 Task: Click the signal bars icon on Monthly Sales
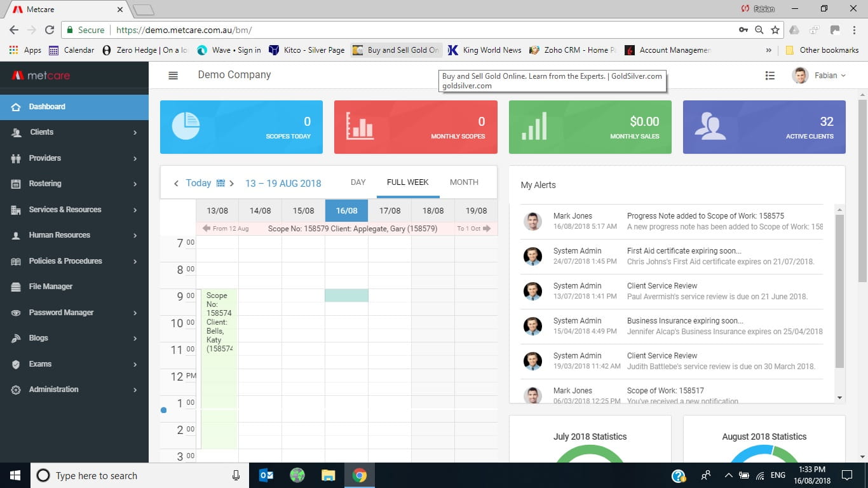(x=534, y=126)
